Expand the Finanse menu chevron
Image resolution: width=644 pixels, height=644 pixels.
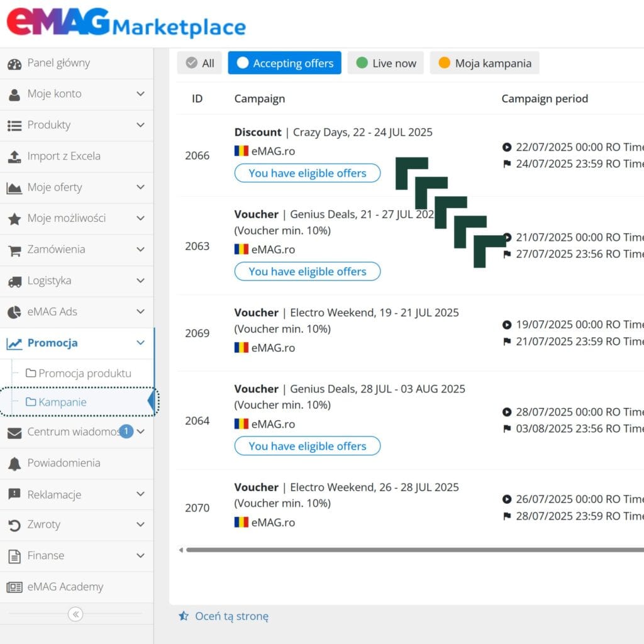coord(140,556)
